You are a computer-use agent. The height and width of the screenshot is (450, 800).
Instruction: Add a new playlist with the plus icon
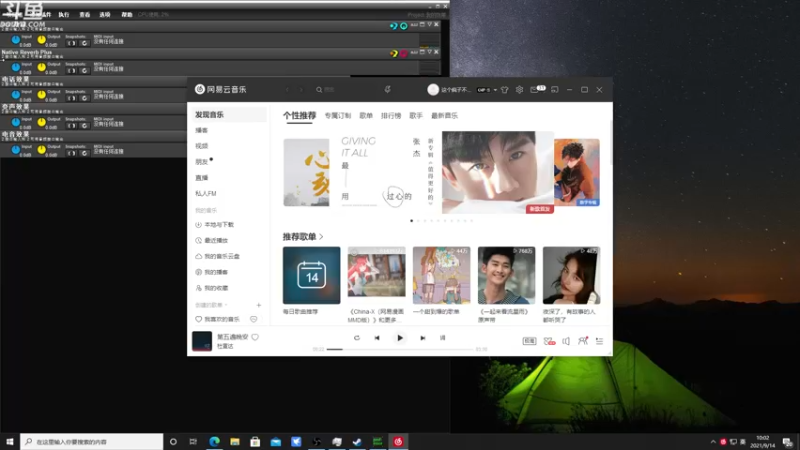pyautogui.click(x=259, y=305)
